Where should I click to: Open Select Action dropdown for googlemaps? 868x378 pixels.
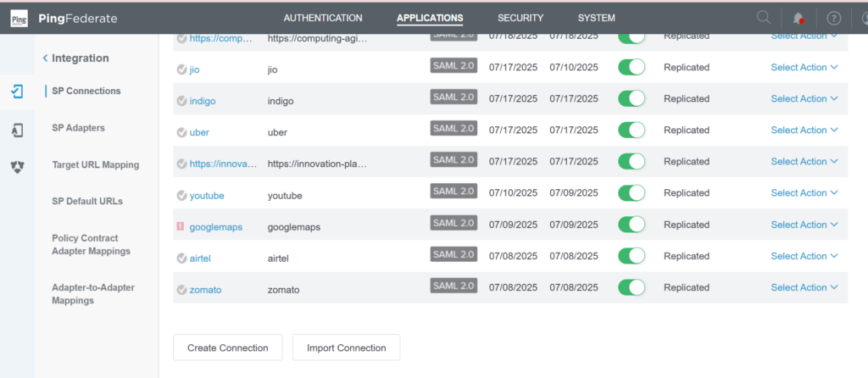point(804,225)
